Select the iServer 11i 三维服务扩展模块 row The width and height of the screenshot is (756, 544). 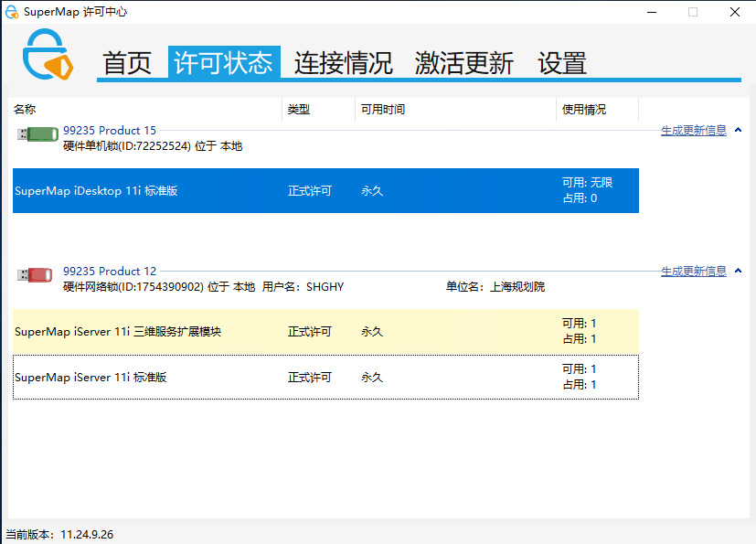tap(325, 331)
